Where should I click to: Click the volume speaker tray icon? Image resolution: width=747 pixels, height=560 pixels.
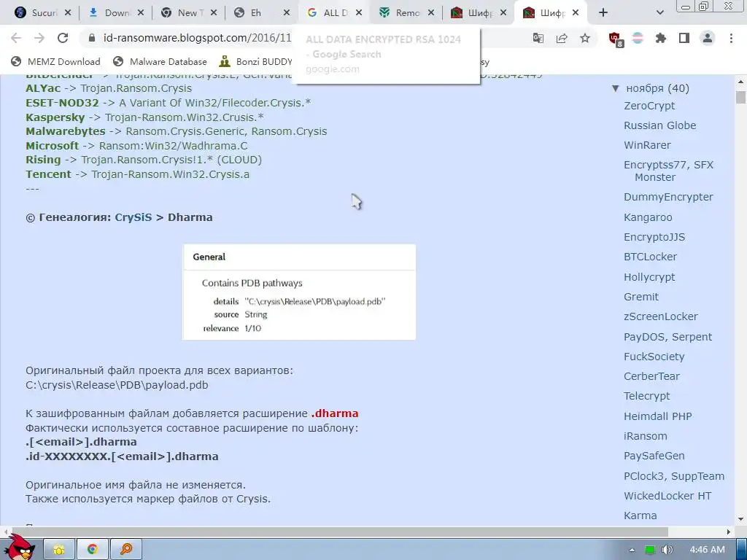[667, 550]
